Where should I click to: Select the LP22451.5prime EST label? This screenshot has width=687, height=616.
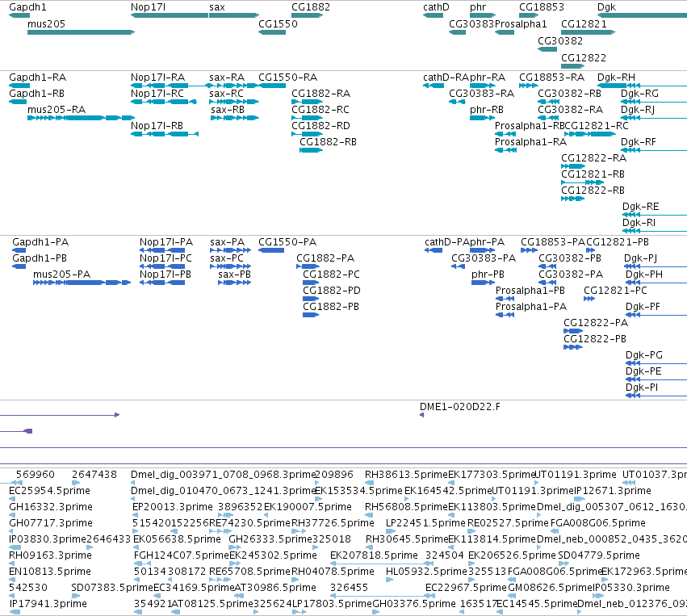[425, 522]
